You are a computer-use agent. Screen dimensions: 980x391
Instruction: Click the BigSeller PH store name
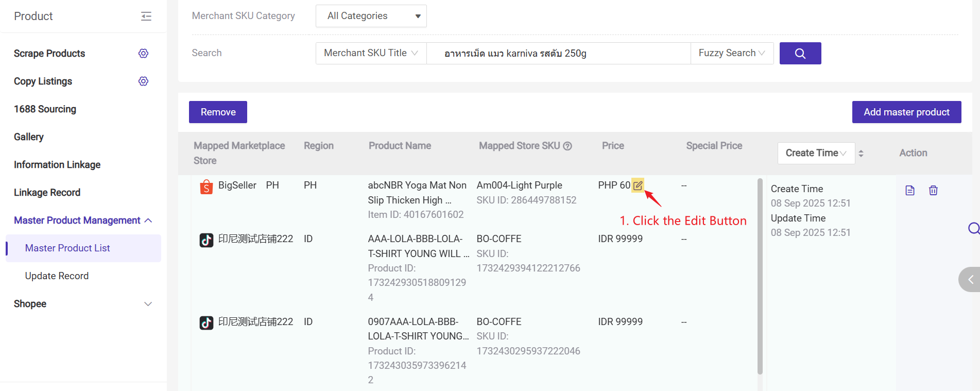tap(248, 185)
